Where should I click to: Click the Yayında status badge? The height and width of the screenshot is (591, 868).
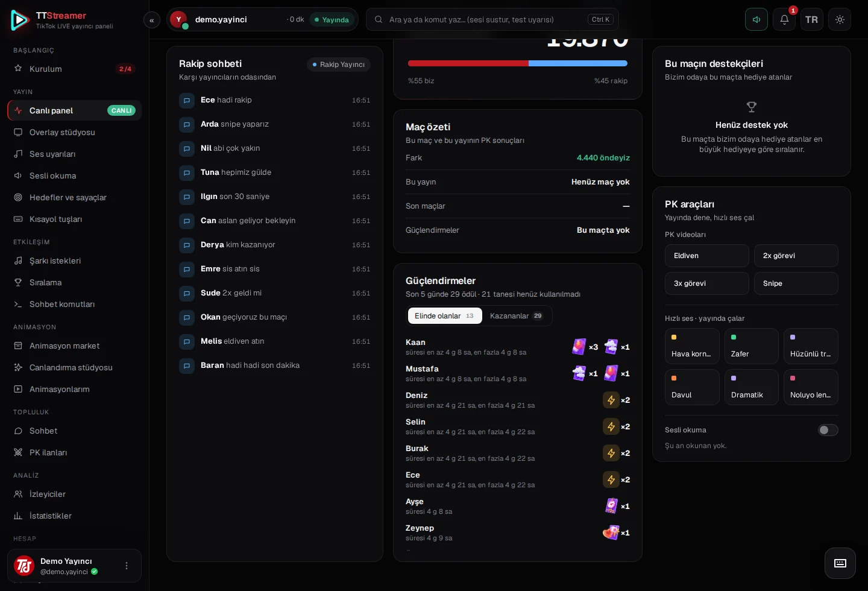pyautogui.click(x=332, y=20)
